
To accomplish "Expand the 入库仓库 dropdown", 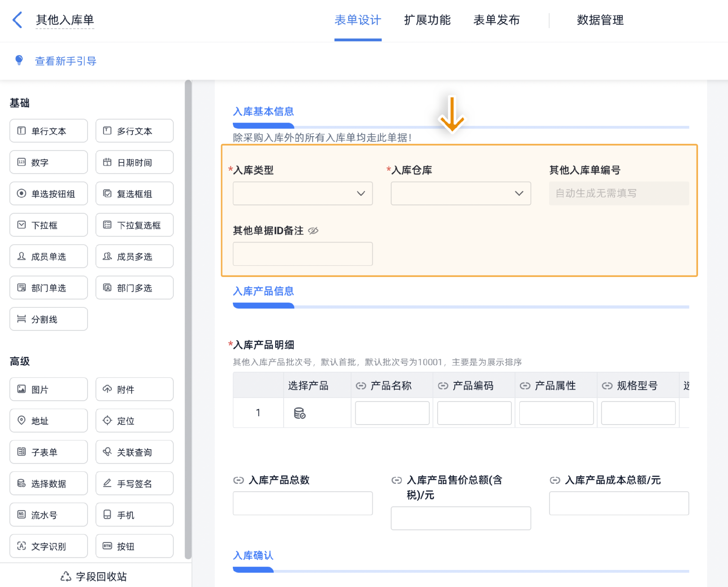I will click(x=461, y=194).
